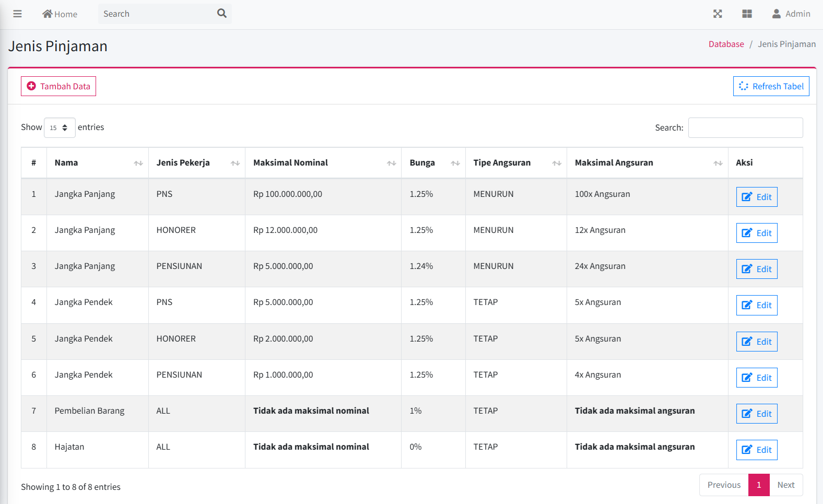The width and height of the screenshot is (823, 504).
Task: Open the Database breadcrumb link
Action: [726, 44]
